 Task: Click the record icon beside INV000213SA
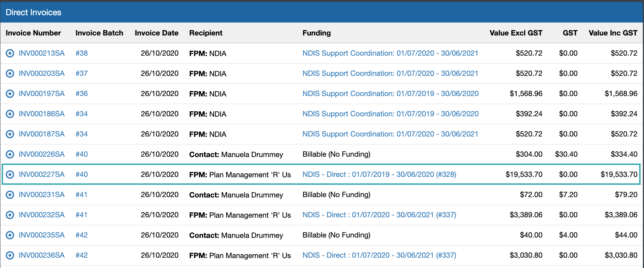10,53
